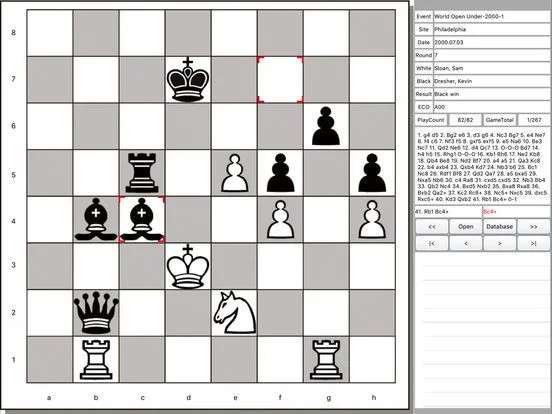The image size is (552, 414).
Task: Click the Round field value '7'
Action: [x=491, y=55]
